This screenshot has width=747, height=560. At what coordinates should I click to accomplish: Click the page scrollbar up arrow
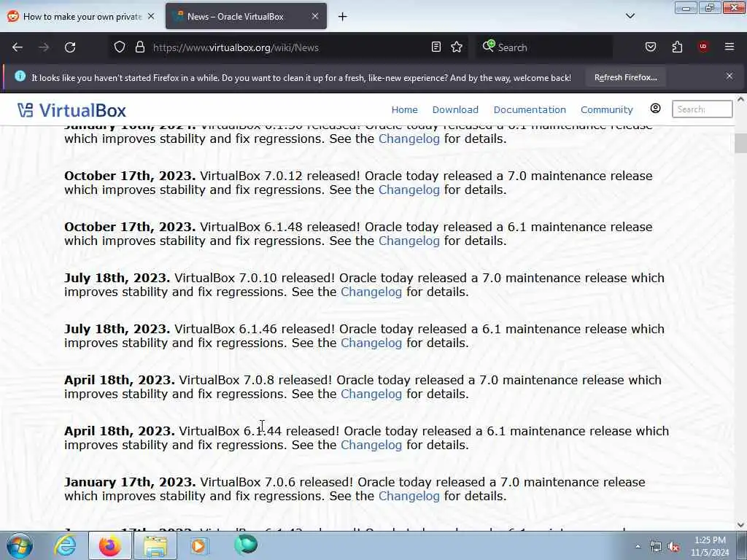tap(740, 99)
